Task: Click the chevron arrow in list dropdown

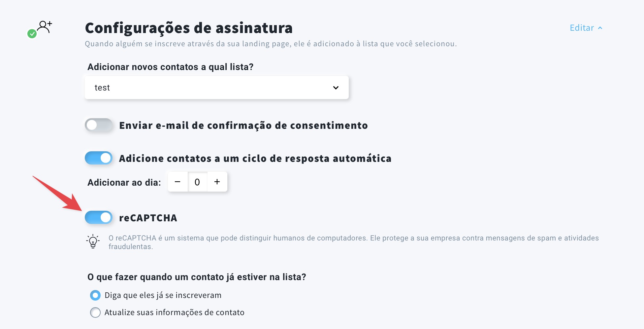Action: coord(336,88)
